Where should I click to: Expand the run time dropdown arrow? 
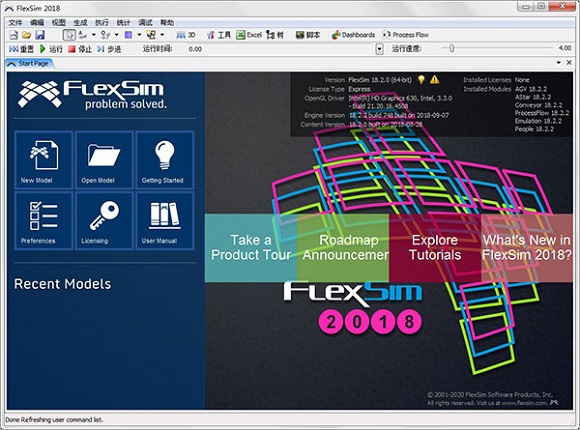click(x=379, y=49)
